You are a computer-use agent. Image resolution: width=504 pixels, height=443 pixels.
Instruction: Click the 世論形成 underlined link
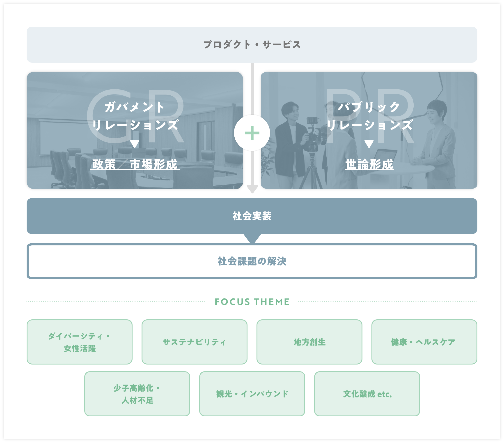click(369, 164)
